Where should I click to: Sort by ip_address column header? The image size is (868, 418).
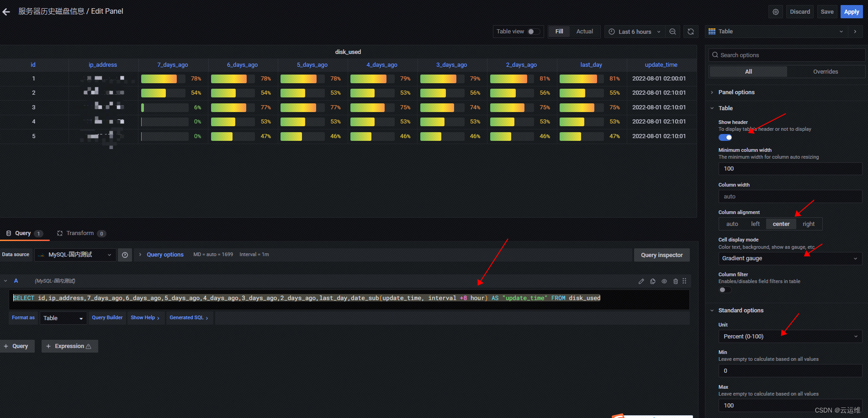pyautogui.click(x=103, y=65)
